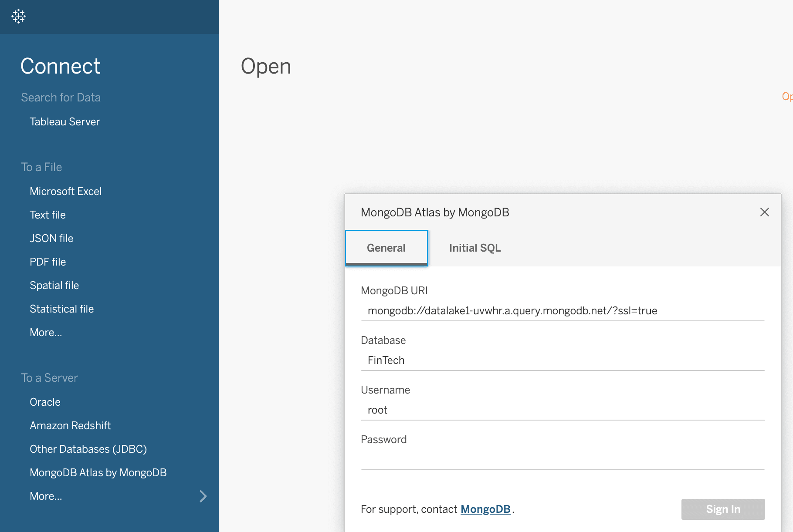
Task: Click the Sign In button
Action: 723,509
